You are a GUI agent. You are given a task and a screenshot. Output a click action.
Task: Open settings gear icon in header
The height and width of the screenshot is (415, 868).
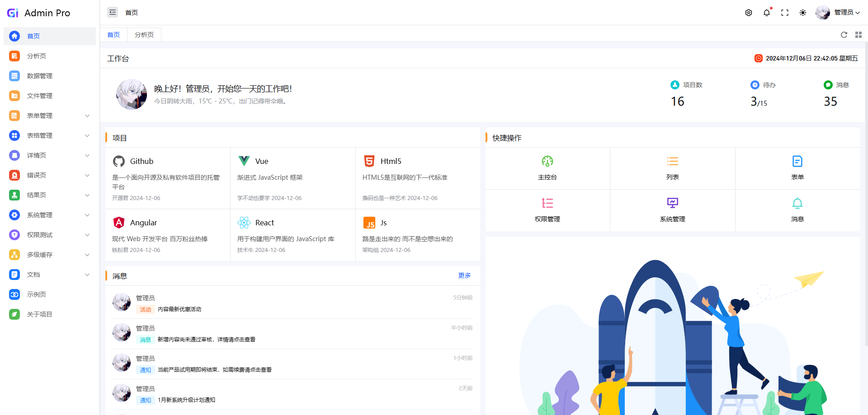point(749,13)
